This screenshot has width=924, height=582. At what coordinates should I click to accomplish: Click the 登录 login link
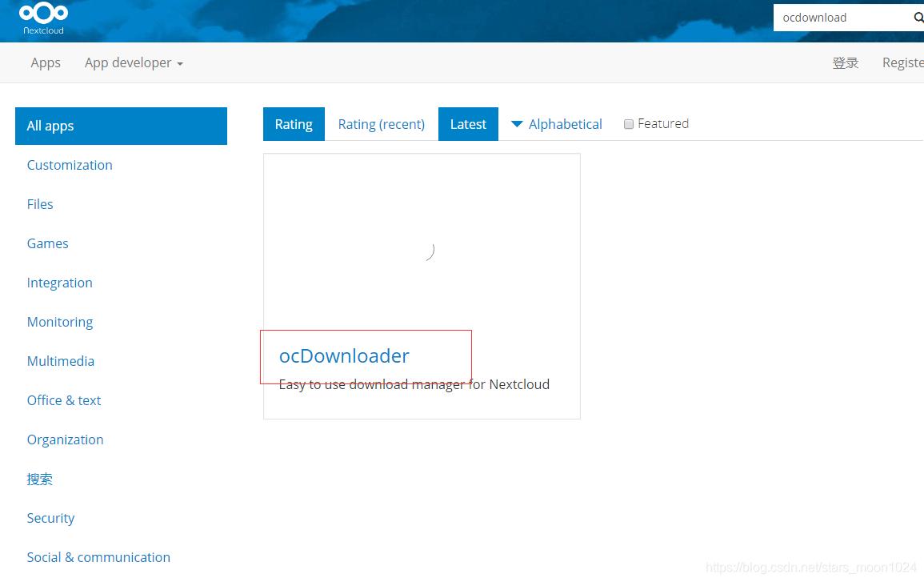[x=845, y=62]
